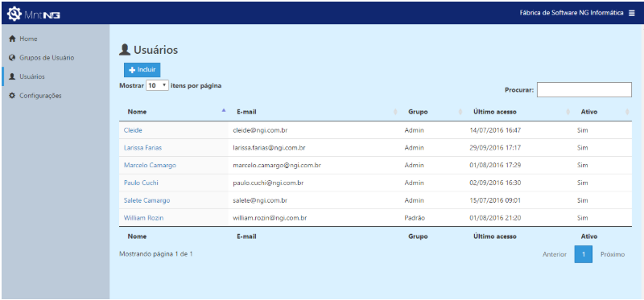Viewport: 644px width, 300px height.
Task: Open Configurações in the sidebar
Action: click(x=40, y=95)
